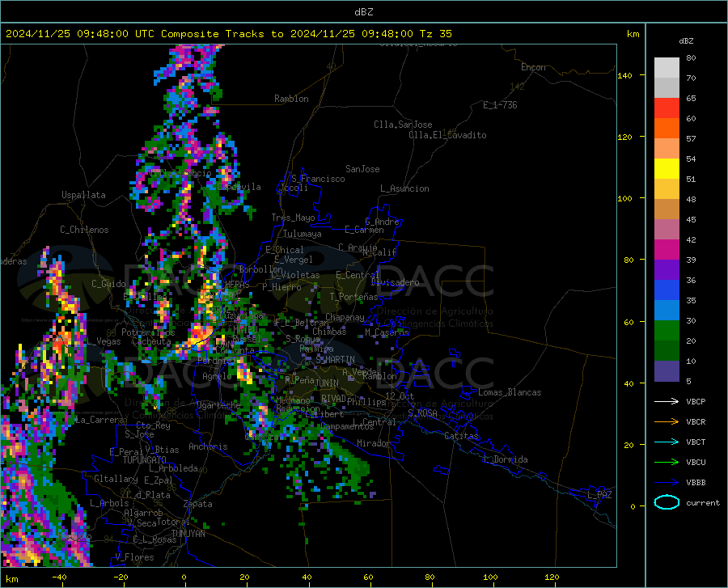Click the 'VBCR' legend label

[696, 422]
